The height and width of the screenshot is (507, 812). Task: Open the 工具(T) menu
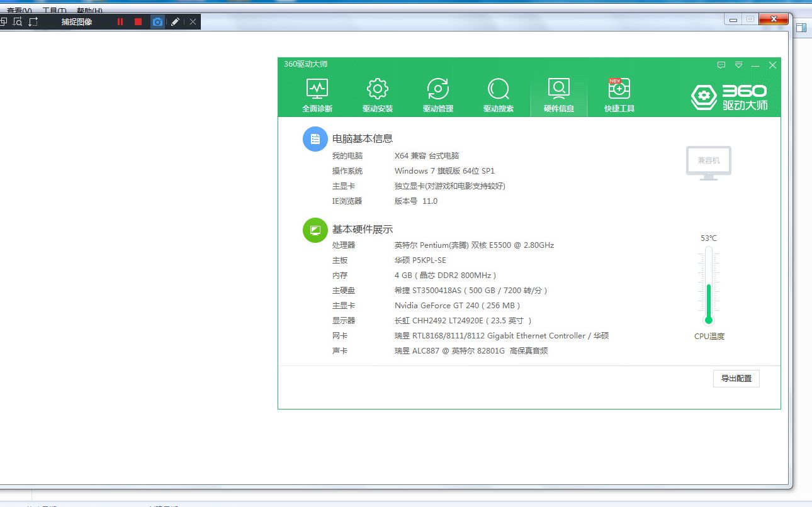point(54,10)
